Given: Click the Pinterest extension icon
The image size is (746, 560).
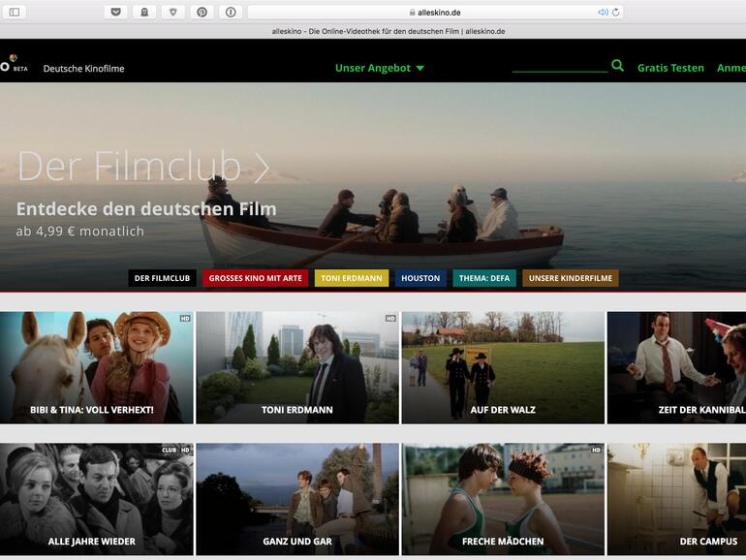Looking at the screenshot, I should tap(202, 12).
